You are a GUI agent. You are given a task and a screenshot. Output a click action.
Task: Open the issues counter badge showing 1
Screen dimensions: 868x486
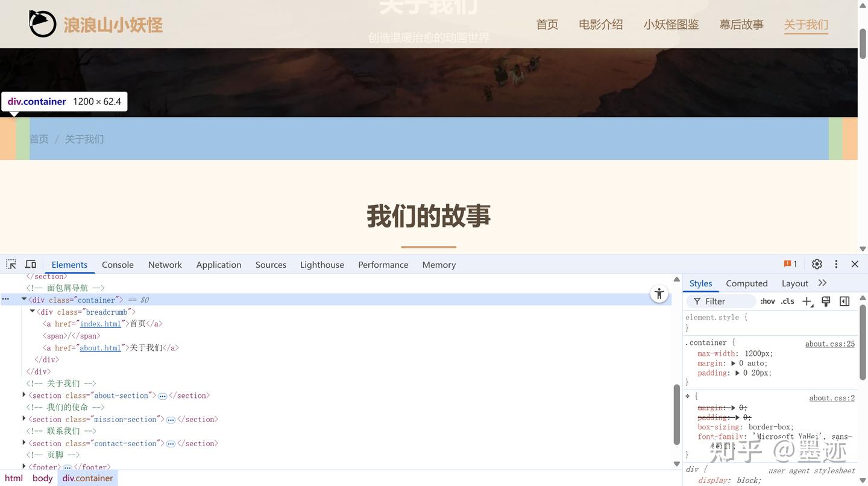(790, 264)
